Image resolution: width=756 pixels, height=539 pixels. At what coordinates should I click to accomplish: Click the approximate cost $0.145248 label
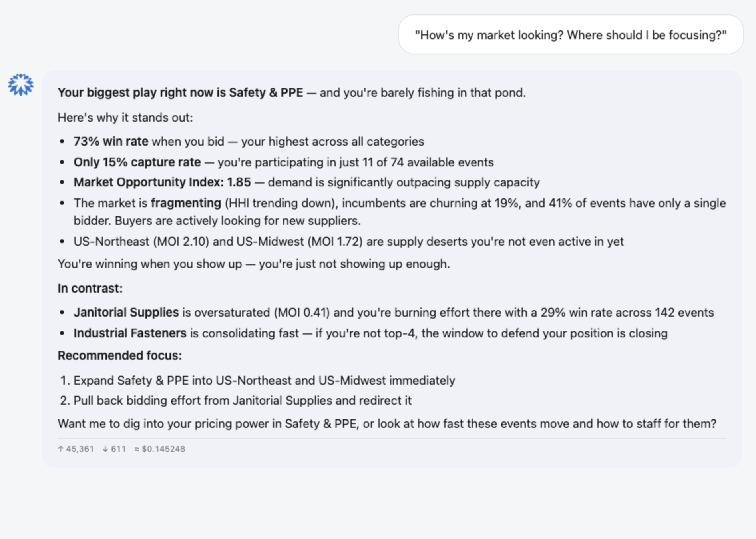coord(160,449)
